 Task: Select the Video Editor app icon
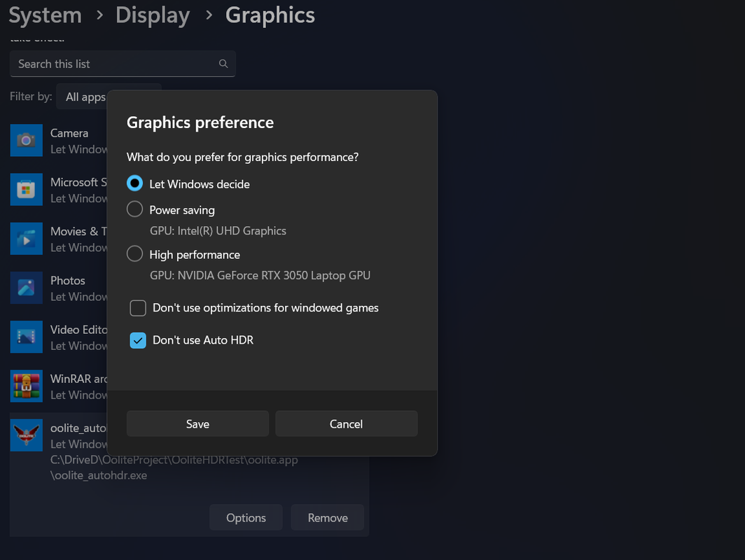[x=27, y=337]
